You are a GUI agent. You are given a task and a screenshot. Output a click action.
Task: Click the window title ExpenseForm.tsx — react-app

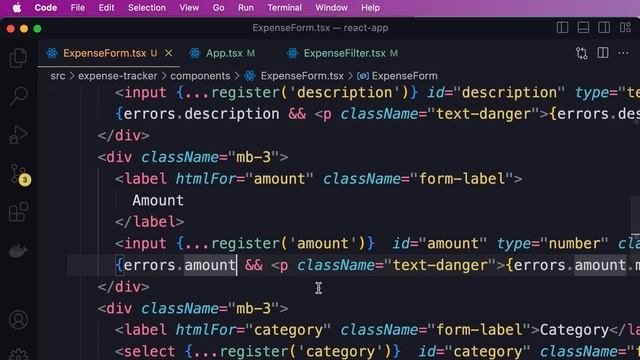[320, 28]
